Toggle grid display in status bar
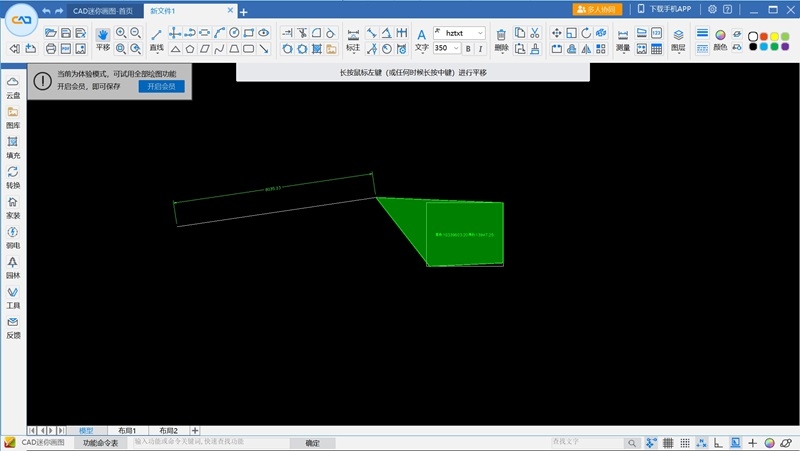Viewport: 800px width, 451px height. tap(668, 443)
